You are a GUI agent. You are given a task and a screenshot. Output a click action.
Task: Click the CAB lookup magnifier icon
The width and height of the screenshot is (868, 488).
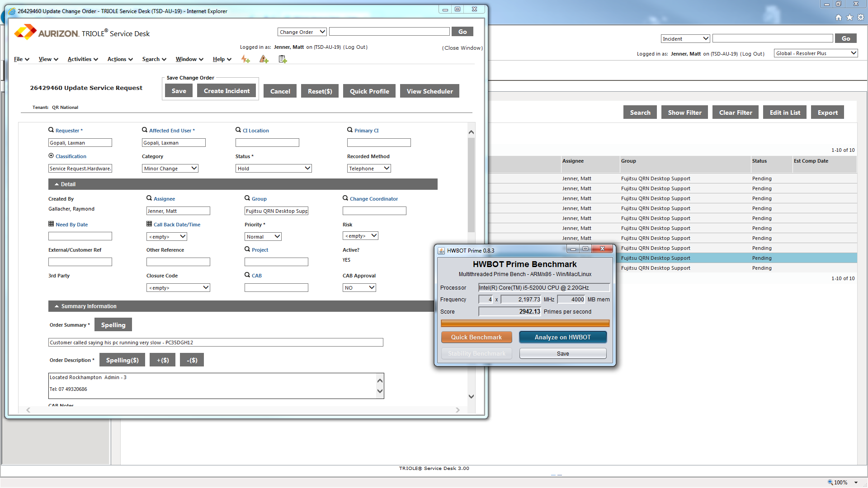tap(247, 275)
